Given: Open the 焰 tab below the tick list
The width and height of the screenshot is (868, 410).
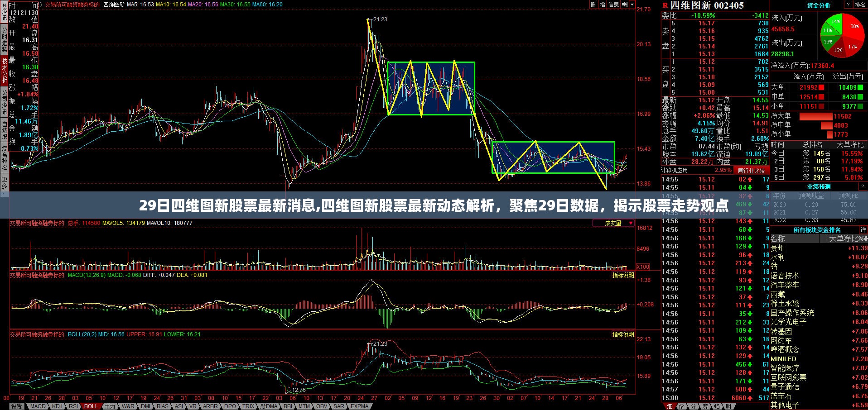Looking at the screenshot, I should click(x=717, y=406).
